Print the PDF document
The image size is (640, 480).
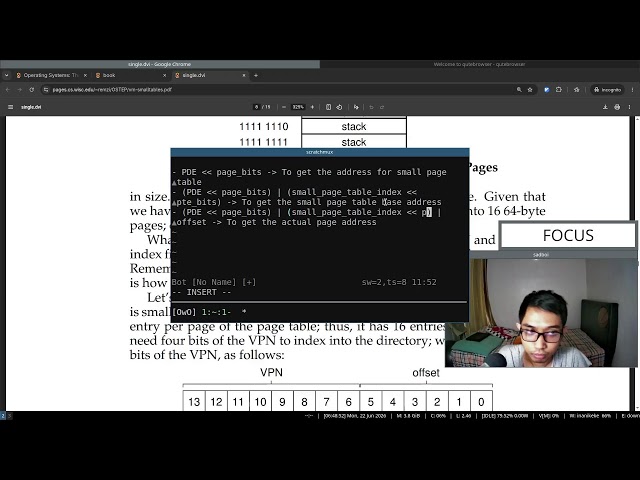617,107
